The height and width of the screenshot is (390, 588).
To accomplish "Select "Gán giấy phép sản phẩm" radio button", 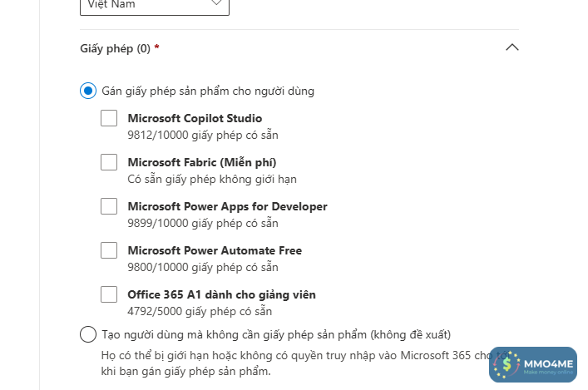I will pyautogui.click(x=87, y=91).
